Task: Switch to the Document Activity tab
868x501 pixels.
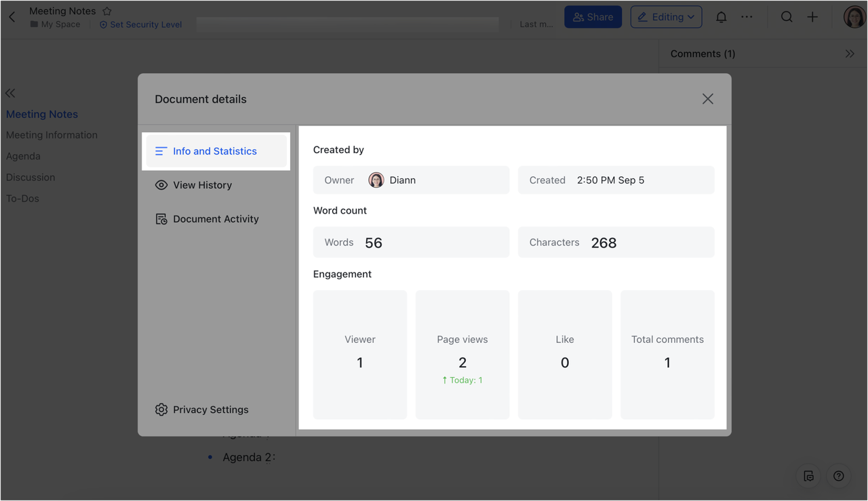Action: (x=215, y=219)
